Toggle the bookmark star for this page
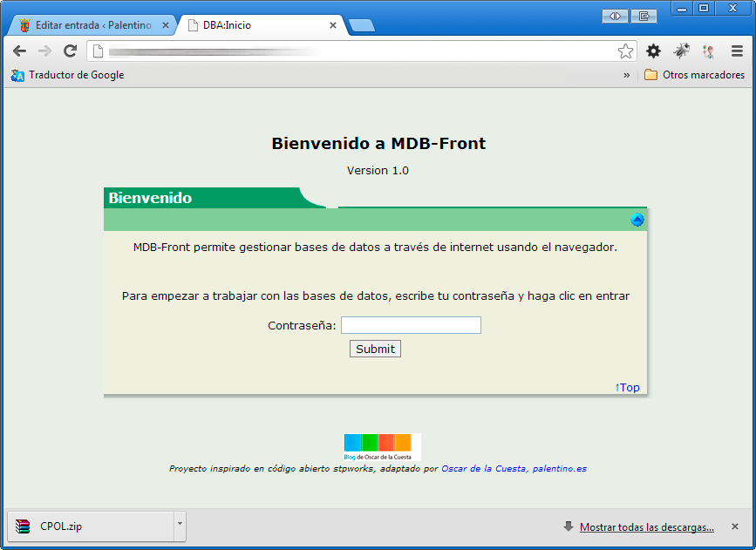Viewport: 756px width, 550px height. pos(625,51)
